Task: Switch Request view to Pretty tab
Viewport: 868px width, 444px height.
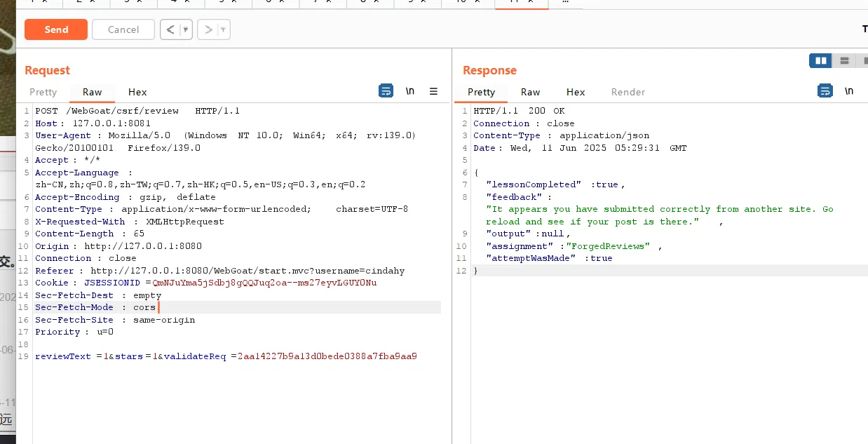Action: point(43,92)
